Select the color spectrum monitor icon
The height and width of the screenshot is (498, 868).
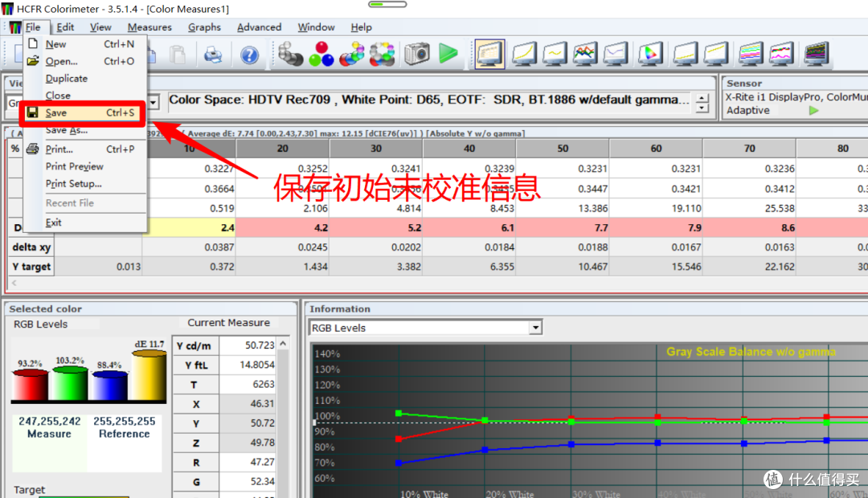click(816, 55)
